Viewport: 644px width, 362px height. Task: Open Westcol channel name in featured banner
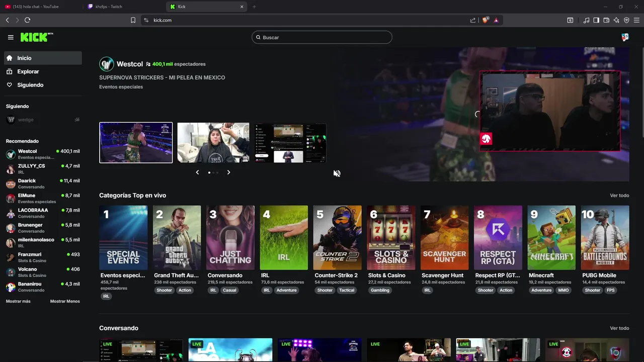130,64
